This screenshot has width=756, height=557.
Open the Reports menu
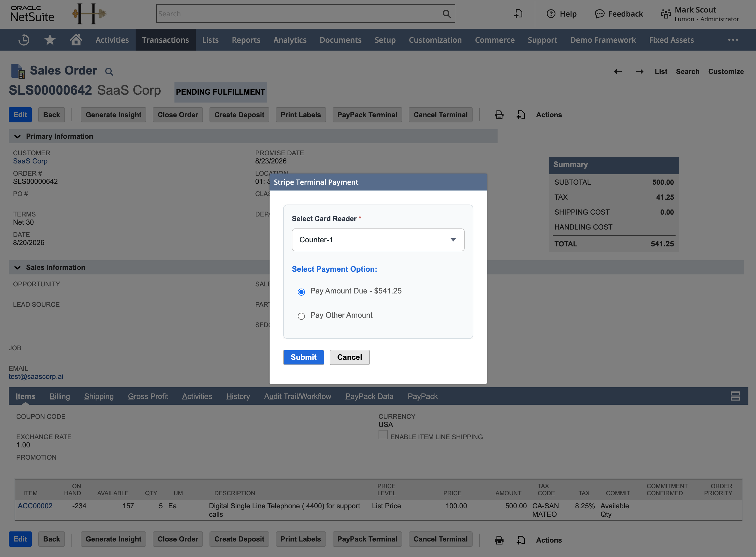point(246,40)
